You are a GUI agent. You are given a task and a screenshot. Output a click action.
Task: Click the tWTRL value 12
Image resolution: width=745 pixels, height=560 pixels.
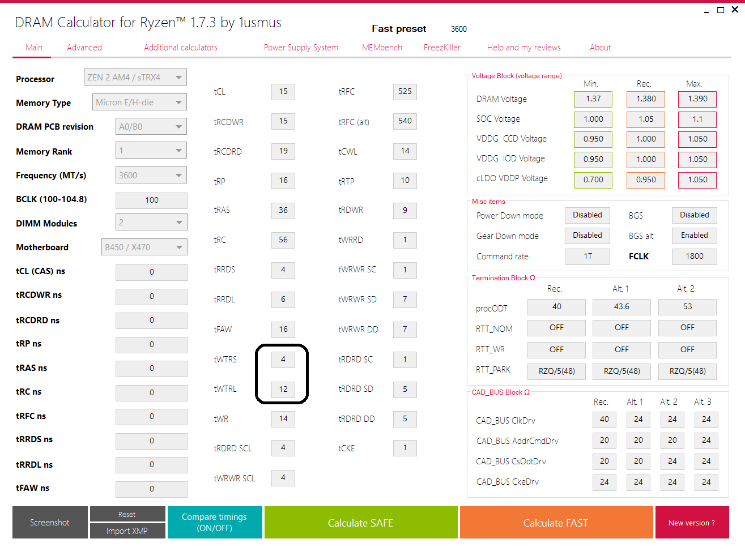point(283,390)
